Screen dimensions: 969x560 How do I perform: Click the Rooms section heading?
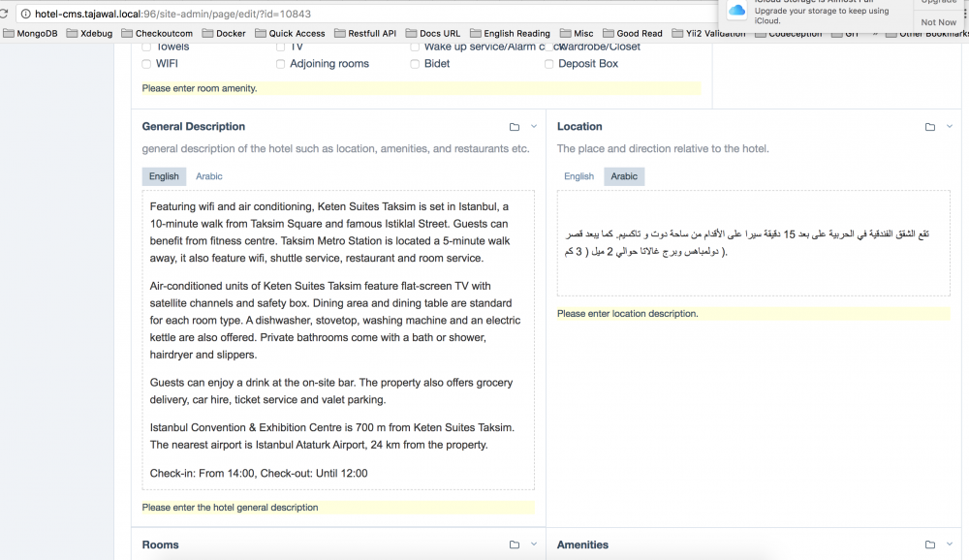coord(160,544)
